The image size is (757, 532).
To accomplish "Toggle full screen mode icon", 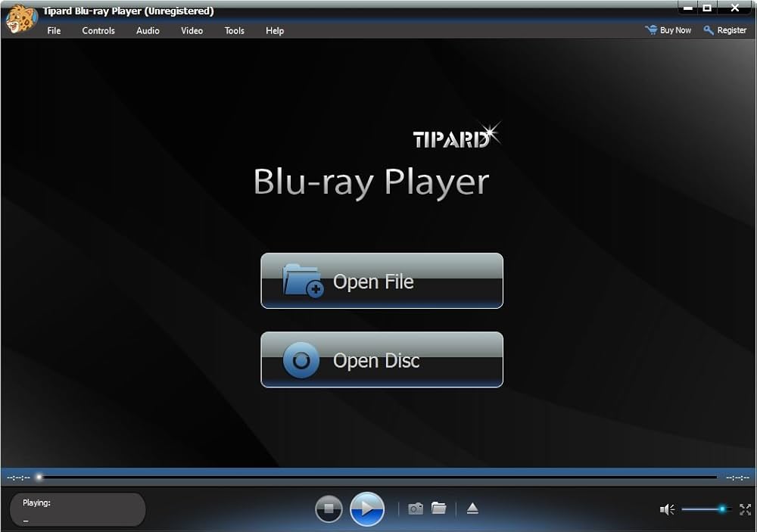I will coord(745,509).
